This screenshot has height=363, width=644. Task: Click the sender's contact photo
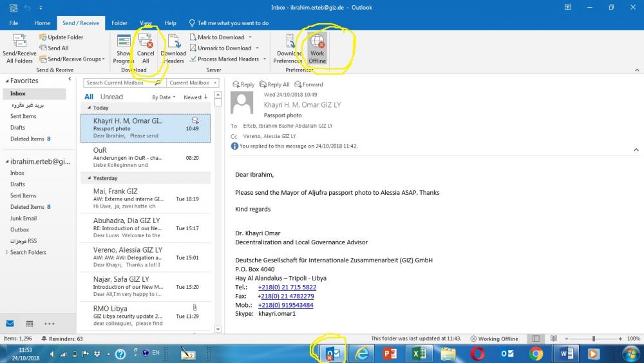pyautogui.click(x=242, y=103)
